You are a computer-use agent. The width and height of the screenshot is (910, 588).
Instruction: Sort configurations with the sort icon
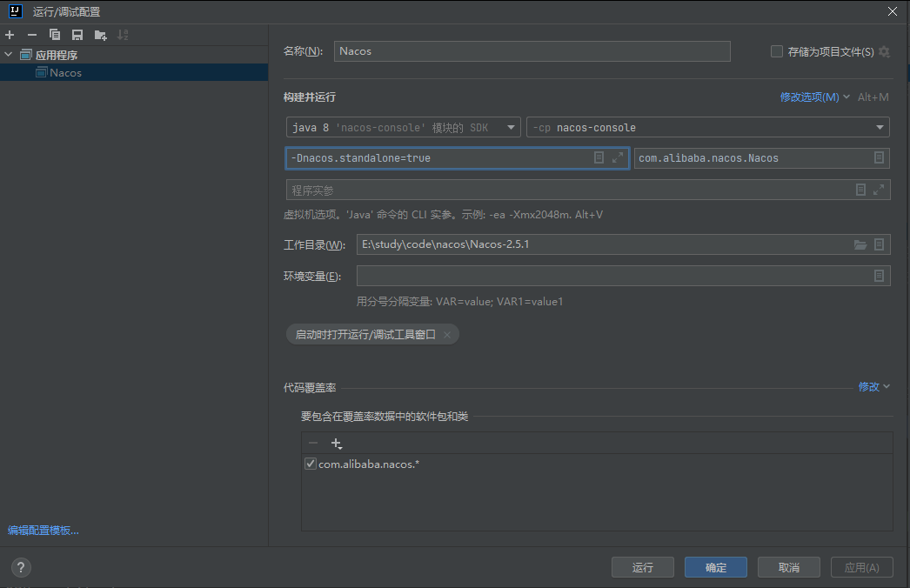point(123,35)
